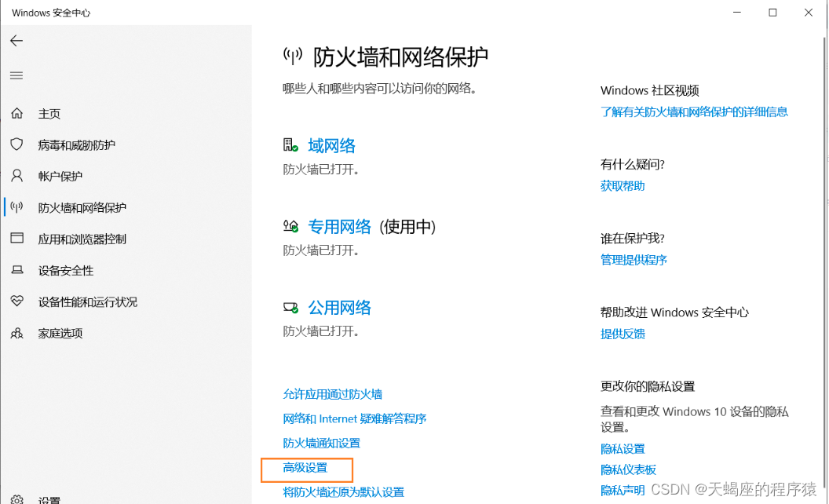829x504 pixels.
Task: Click the family icon for 家庭选项
Action: (17, 333)
